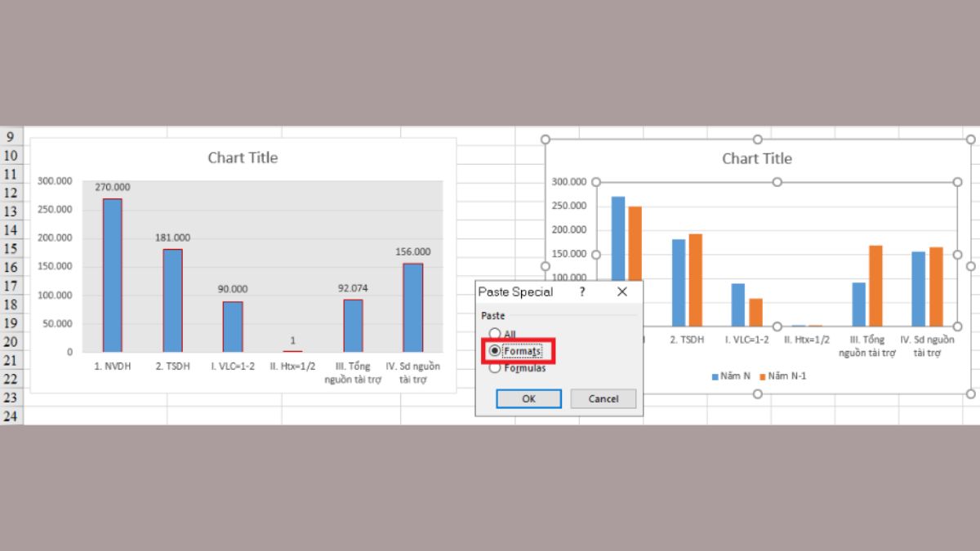Viewport: 980px width, 551px height.
Task: Close the Paste Special dialog with the X
Action: (x=622, y=291)
